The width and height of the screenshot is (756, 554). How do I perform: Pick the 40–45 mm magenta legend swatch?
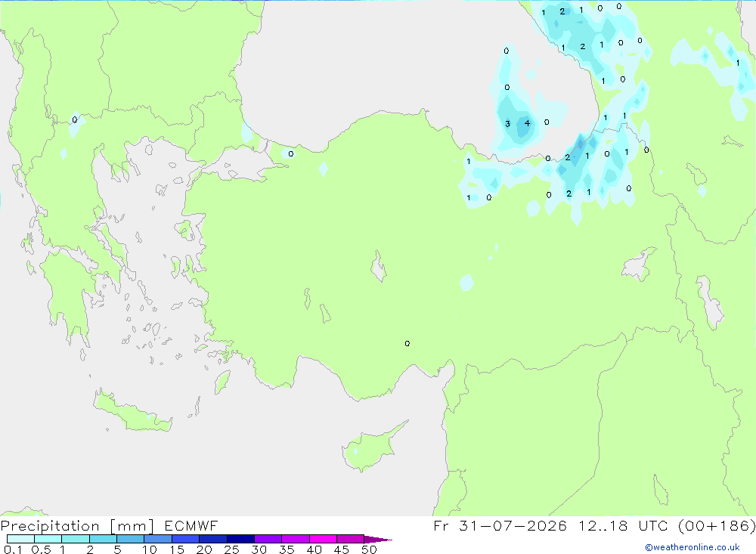tap(323, 539)
